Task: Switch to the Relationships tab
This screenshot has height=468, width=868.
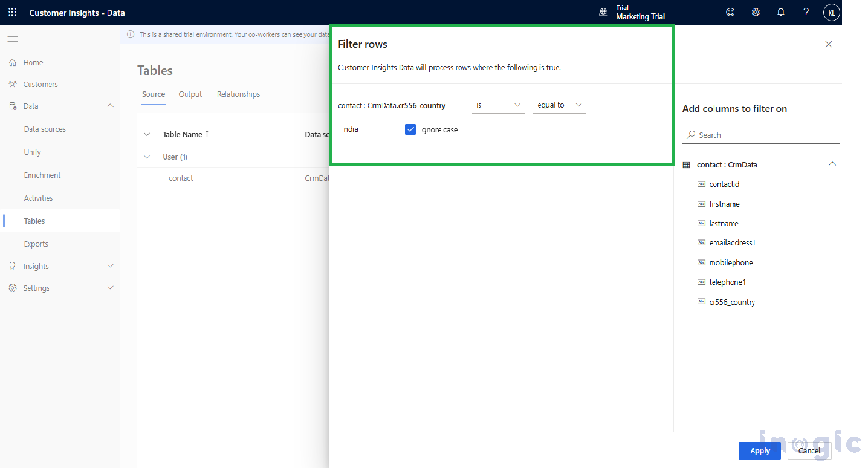Action: [238, 94]
